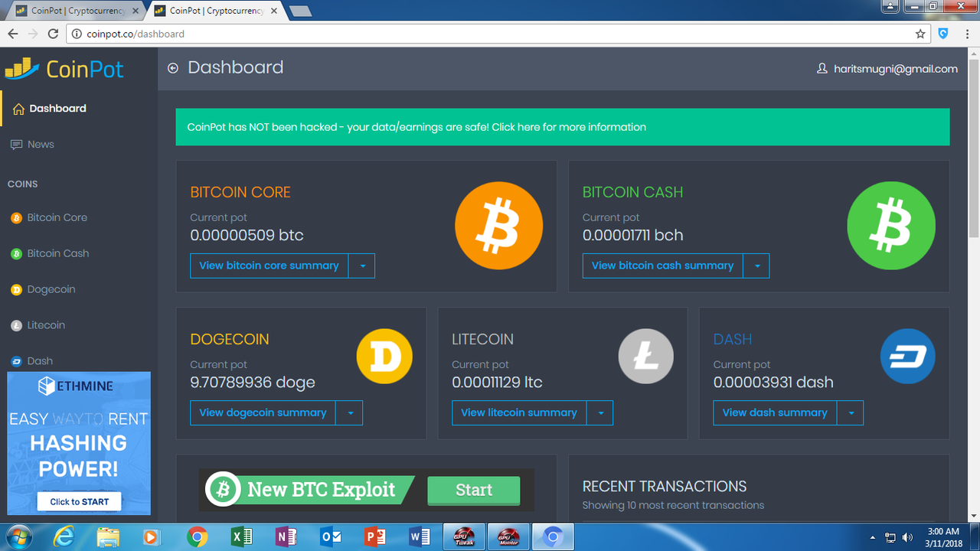980x551 pixels.
Task: Select Dashboard in the sidebar
Action: point(79,108)
